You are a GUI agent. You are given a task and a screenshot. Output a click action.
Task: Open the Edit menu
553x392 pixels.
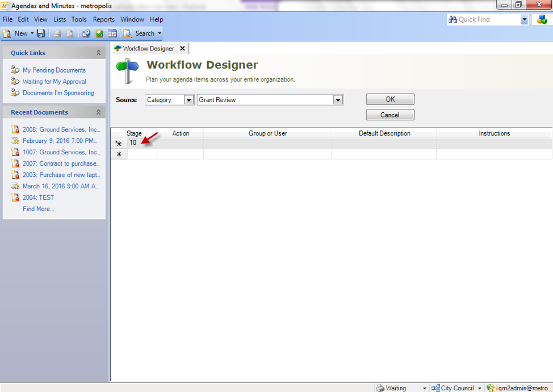[23, 19]
